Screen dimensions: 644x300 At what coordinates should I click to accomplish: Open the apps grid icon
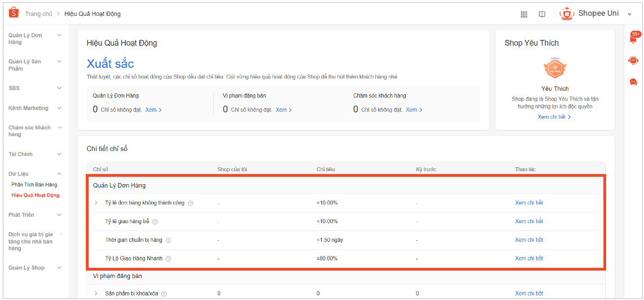pyautogui.click(x=524, y=14)
